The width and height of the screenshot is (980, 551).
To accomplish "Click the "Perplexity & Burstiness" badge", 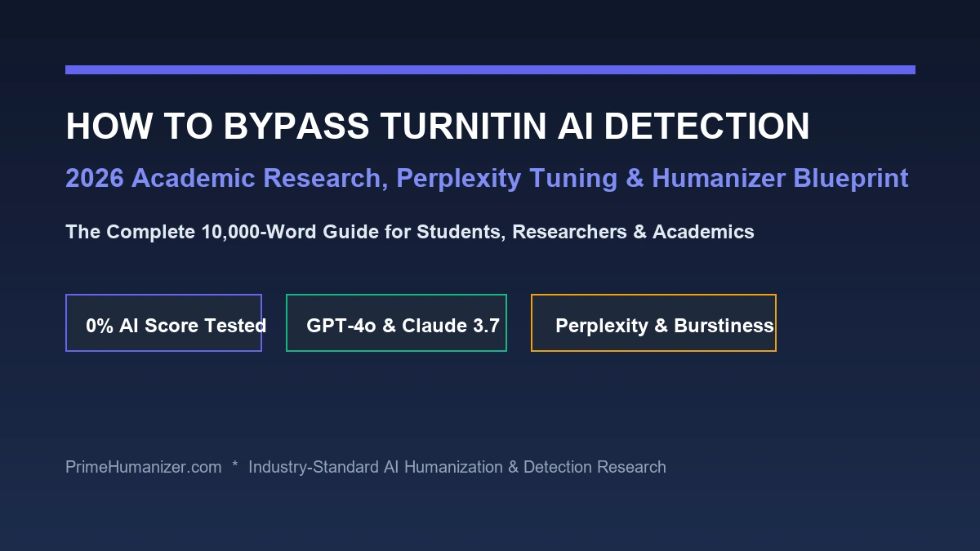I will pos(653,323).
